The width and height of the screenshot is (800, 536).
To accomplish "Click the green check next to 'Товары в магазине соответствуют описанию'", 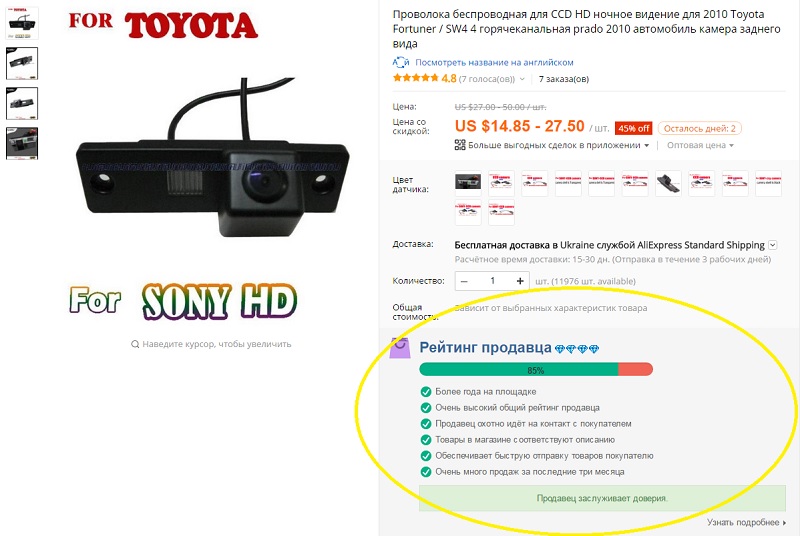I will (x=426, y=440).
